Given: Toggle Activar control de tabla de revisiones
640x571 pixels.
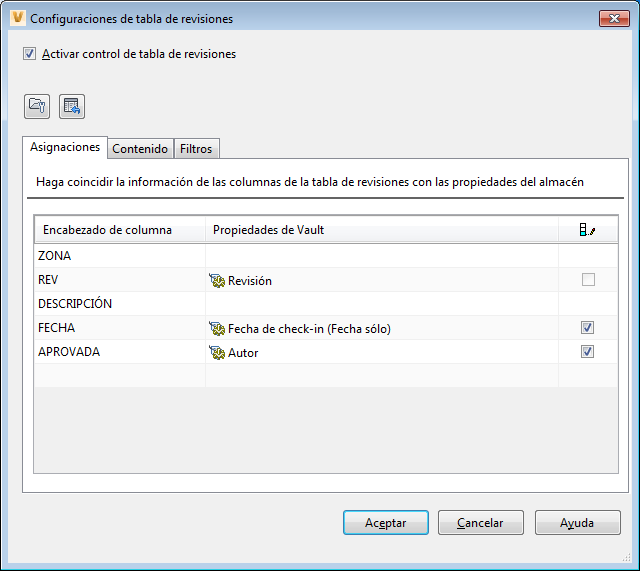Looking at the screenshot, I should [29, 54].
